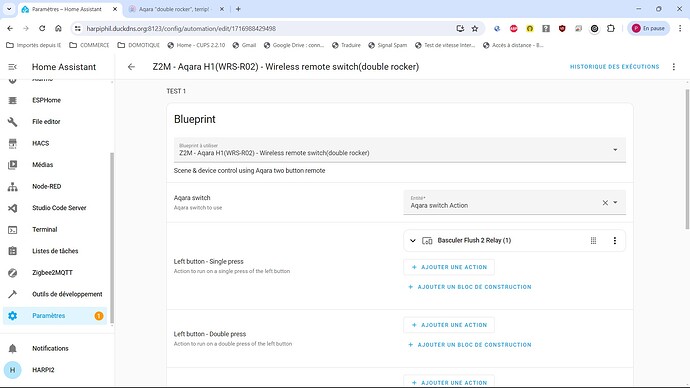Open Node-RED sidebar icon
The image size is (690, 388).
12,187
